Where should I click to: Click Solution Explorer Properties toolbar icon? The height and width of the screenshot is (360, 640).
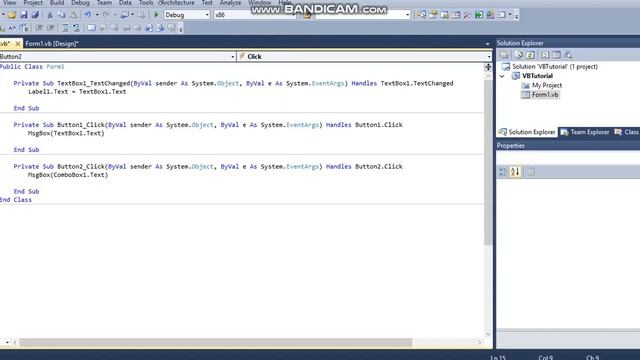point(504,55)
